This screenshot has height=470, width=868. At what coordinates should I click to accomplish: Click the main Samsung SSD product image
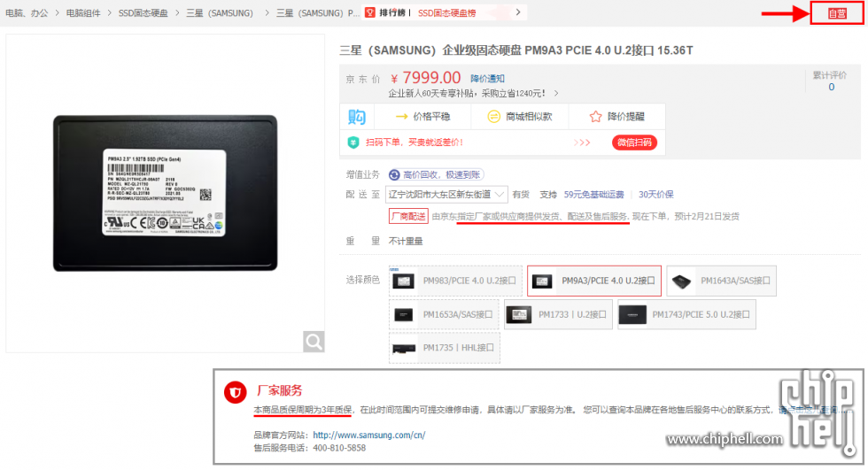tap(165, 193)
